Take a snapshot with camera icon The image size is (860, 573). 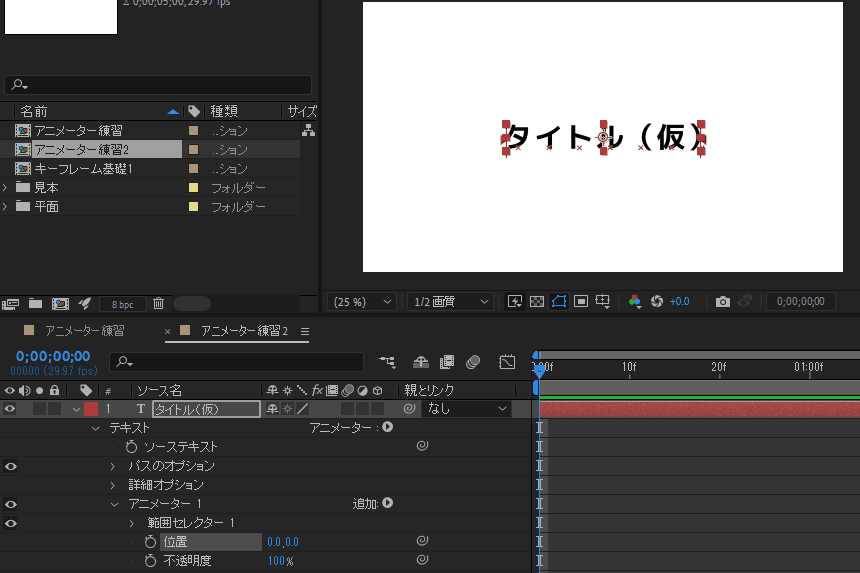point(723,302)
